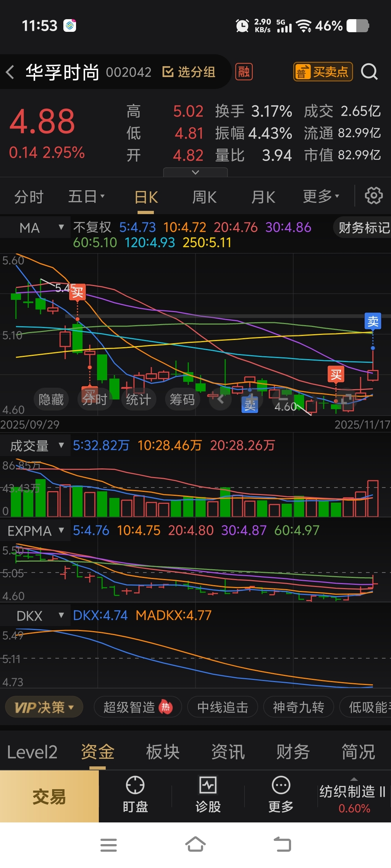The image size is (391, 868).
Task: Expand 纺织制造 II sector ticker
Action: tap(354, 796)
